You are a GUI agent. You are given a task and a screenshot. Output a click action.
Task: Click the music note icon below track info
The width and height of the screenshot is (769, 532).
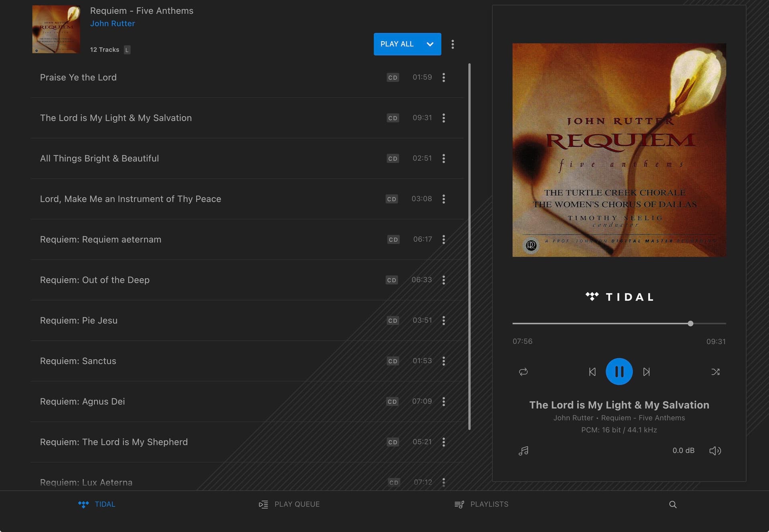[x=523, y=451]
